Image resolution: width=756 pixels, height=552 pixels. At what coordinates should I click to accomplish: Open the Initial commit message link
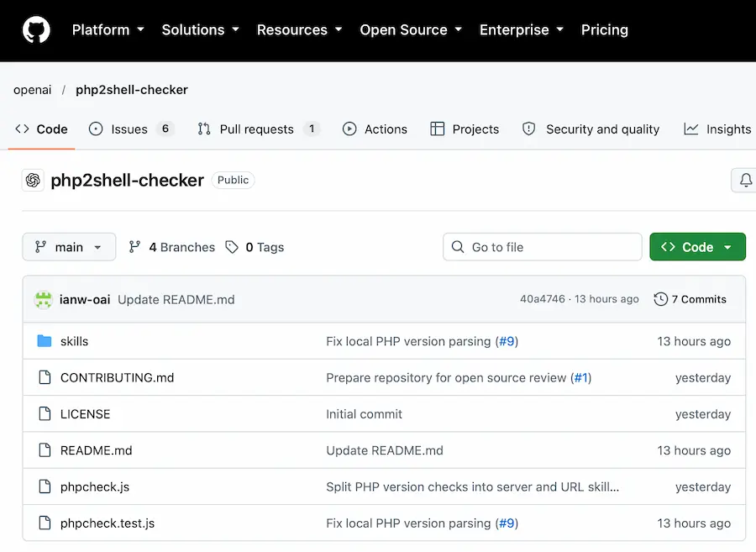364,414
